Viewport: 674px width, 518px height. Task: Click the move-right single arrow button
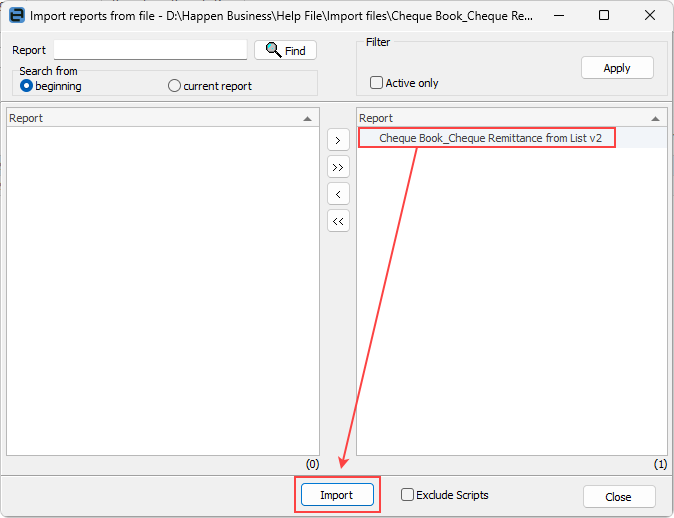tap(338, 141)
